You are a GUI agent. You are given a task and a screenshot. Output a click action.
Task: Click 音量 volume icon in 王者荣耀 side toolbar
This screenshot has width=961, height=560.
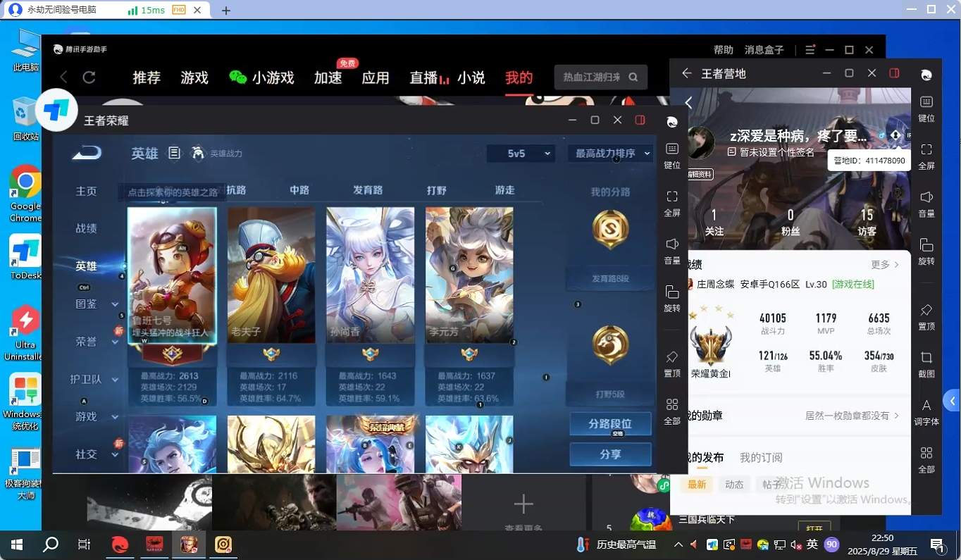pyautogui.click(x=672, y=244)
